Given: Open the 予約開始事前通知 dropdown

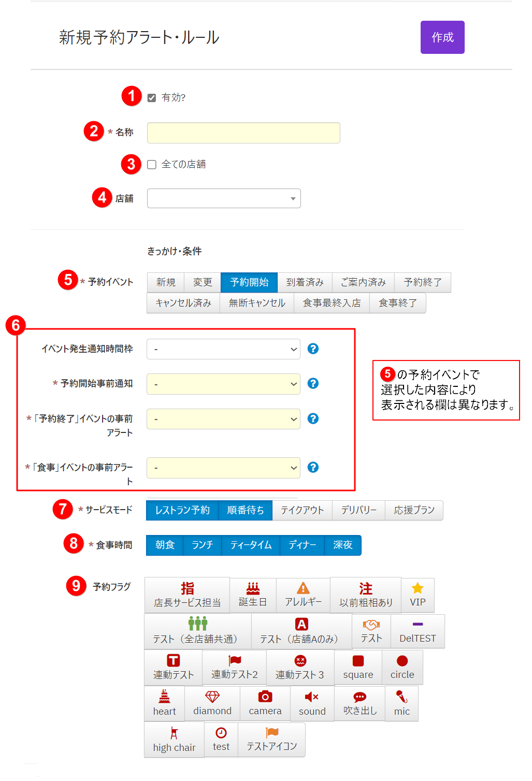Looking at the screenshot, I should click(223, 384).
